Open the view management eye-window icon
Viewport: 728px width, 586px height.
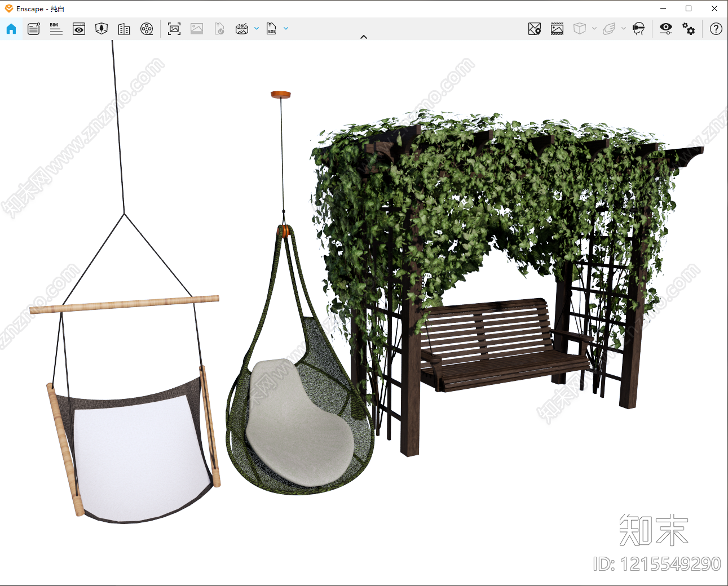[x=79, y=29]
